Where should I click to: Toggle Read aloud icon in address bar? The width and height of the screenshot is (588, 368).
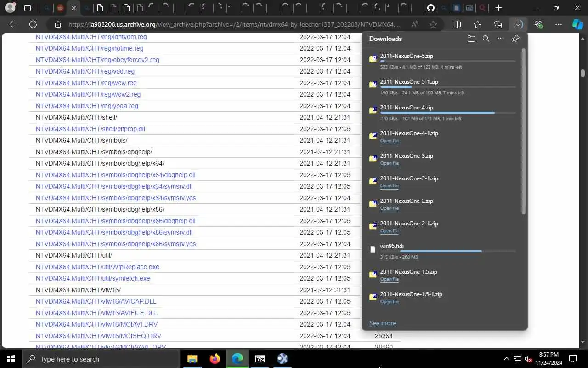point(415,24)
